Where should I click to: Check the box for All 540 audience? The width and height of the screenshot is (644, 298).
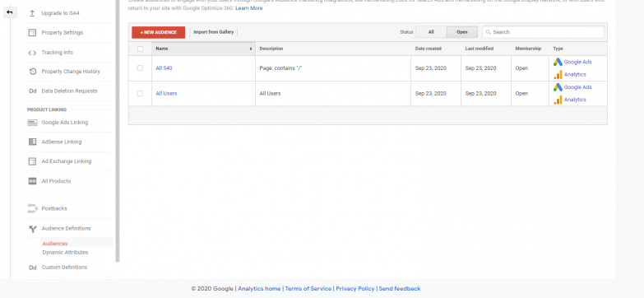[x=140, y=68]
